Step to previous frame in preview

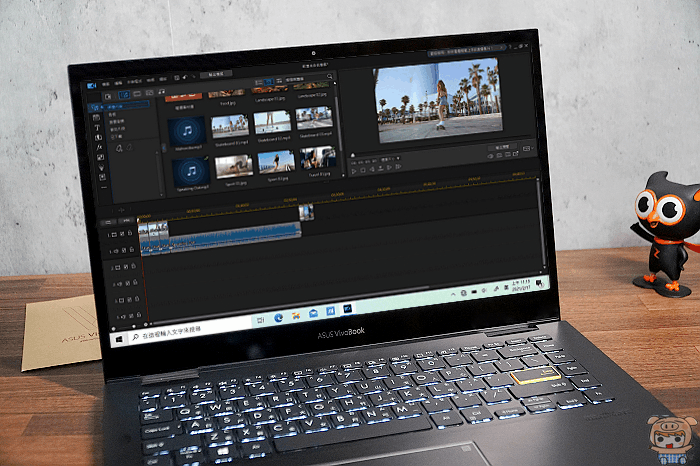tap(372, 169)
